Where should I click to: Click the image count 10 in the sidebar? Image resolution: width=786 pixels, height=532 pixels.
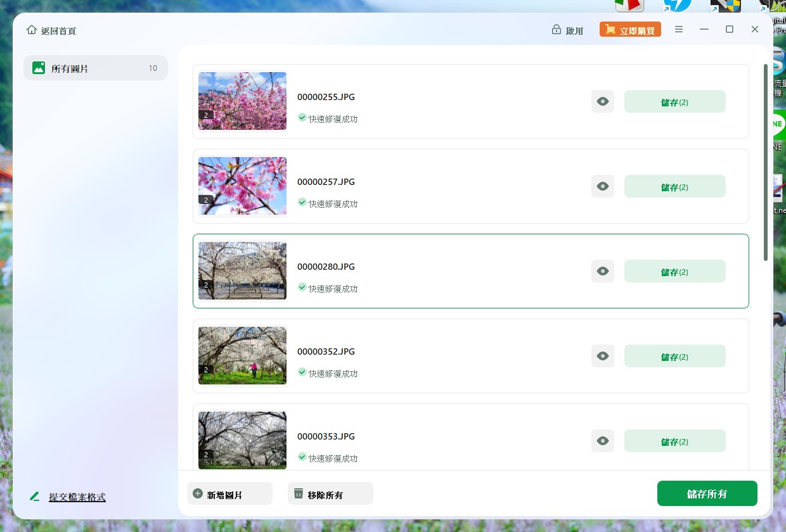tap(153, 68)
